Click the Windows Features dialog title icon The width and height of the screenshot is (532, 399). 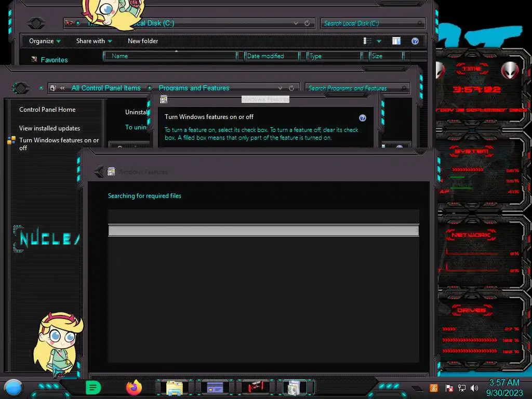(x=164, y=99)
